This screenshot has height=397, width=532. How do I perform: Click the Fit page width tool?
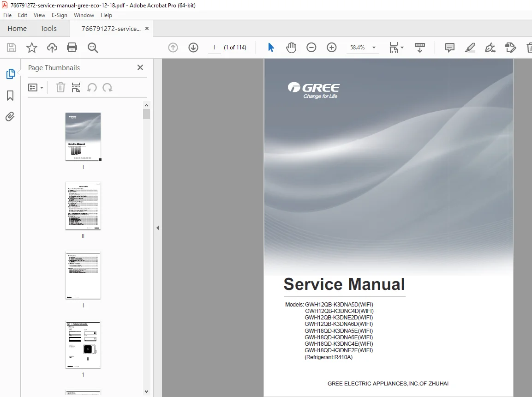point(394,48)
